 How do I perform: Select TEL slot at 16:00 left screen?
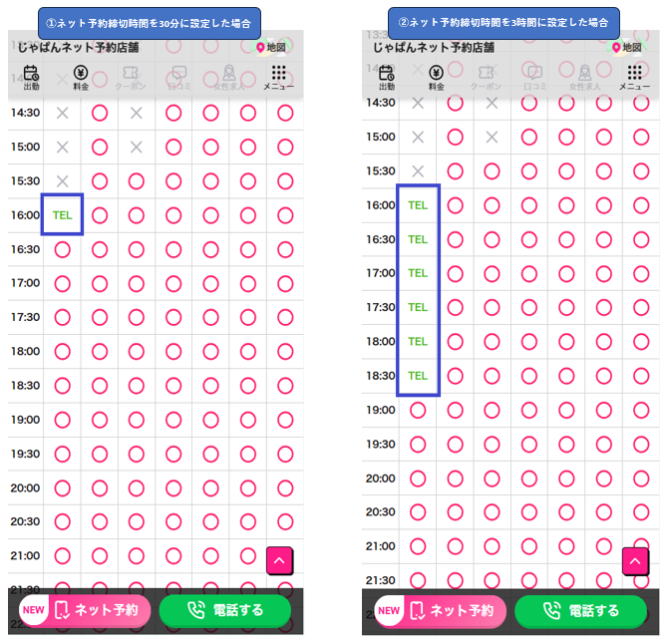coord(62,215)
